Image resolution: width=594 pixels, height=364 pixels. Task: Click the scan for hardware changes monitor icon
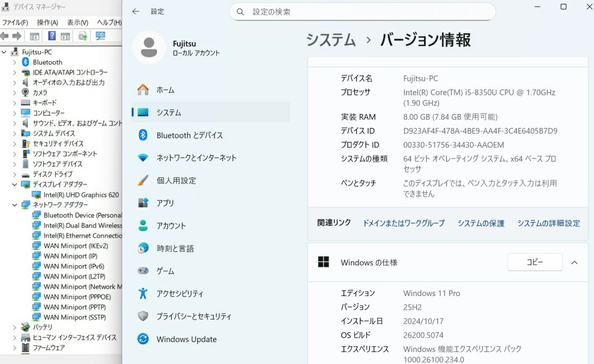[x=100, y=36]
